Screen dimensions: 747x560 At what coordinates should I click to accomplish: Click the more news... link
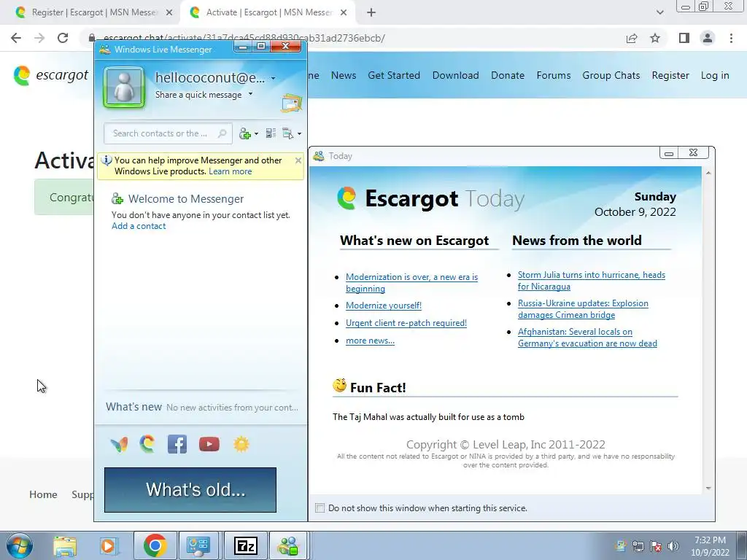point(370,341)
